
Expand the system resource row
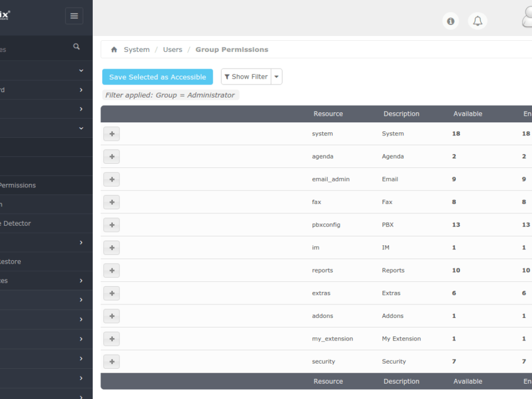point(111,134)
